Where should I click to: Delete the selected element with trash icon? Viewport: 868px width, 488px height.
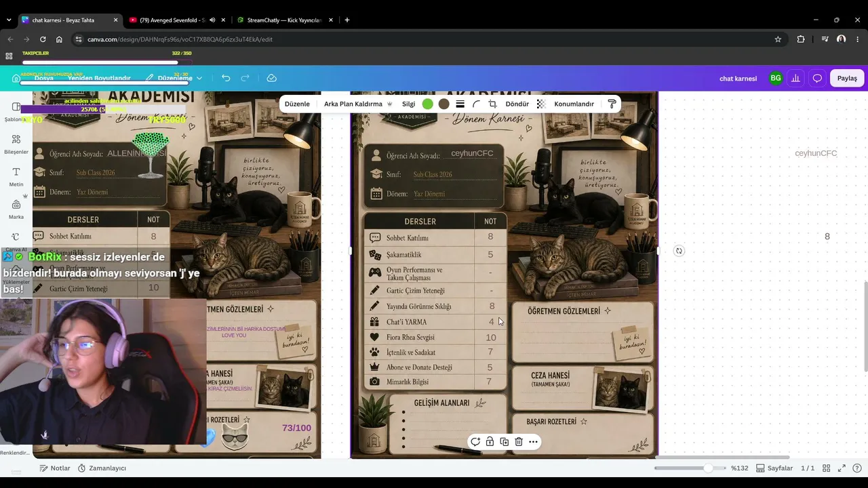[x=519, y=442]
